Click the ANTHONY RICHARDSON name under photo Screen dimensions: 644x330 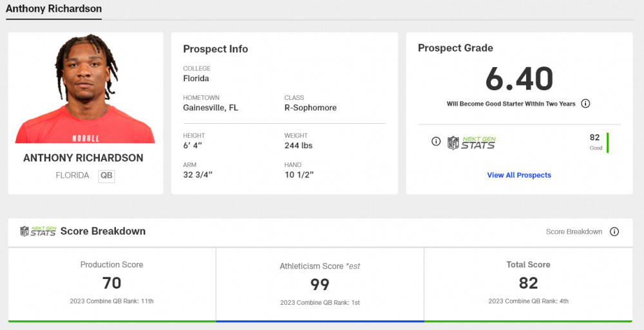coord(83,158)
